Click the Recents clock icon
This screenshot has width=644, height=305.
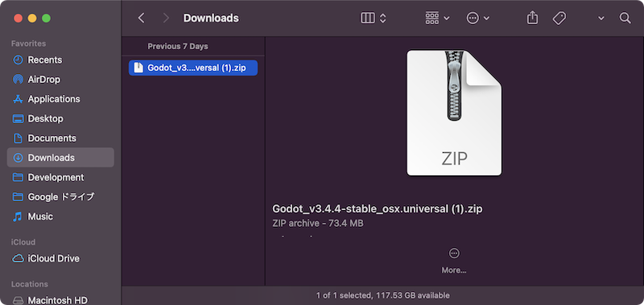18,60
